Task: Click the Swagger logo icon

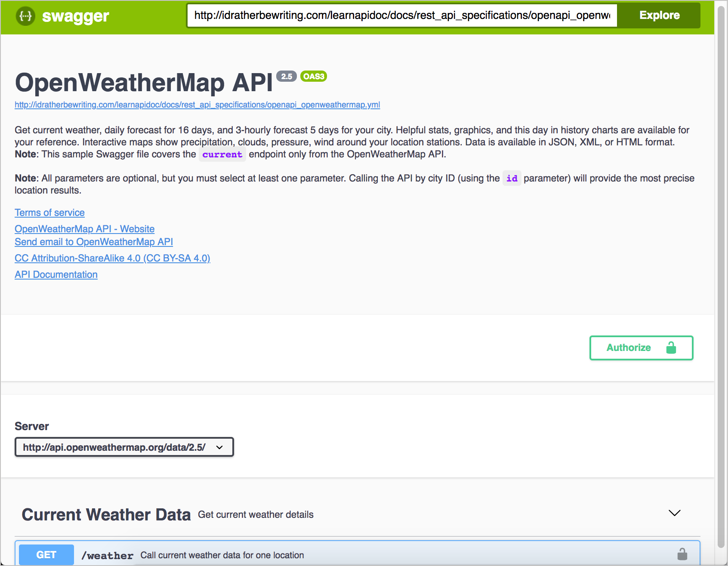Action: [25, 16]
